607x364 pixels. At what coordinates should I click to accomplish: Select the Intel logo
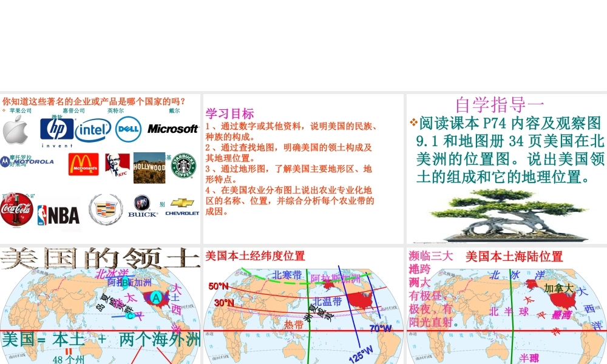93,130
